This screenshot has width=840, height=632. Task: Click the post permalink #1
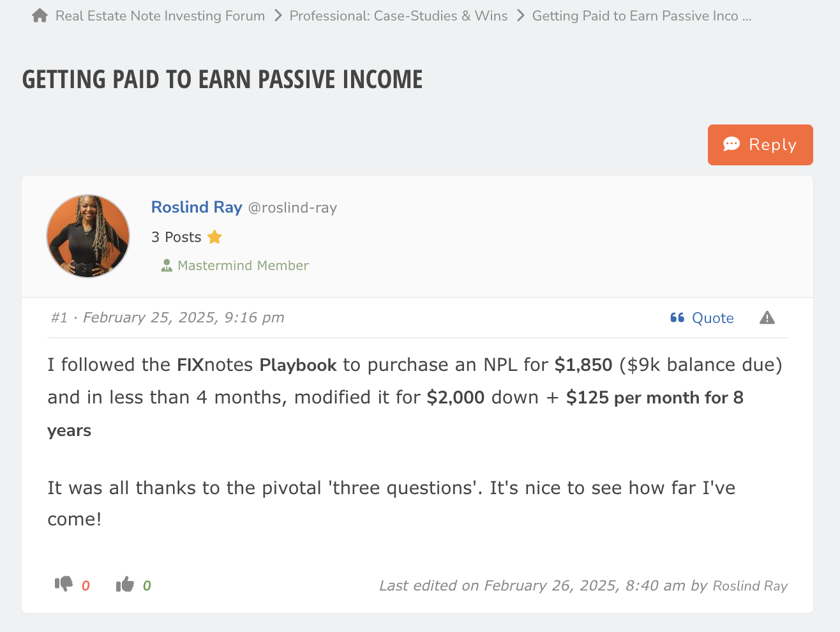coord(59,317)
